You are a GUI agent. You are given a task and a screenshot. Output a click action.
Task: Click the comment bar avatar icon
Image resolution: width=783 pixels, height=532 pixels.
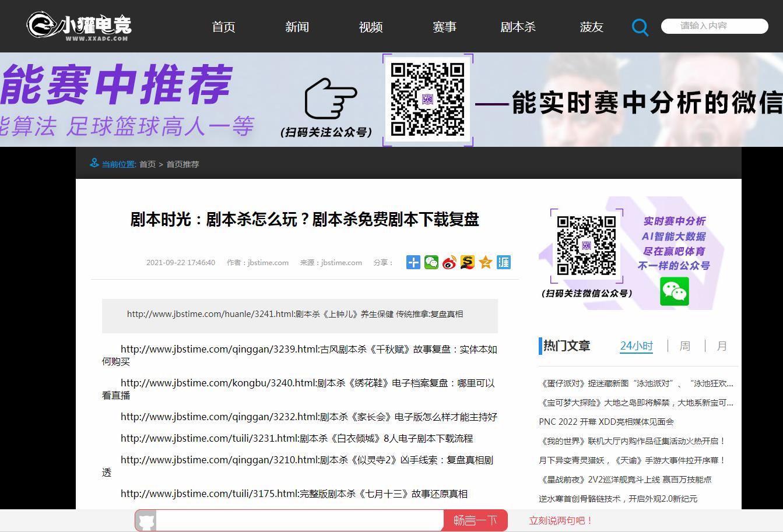pos(147,520)
